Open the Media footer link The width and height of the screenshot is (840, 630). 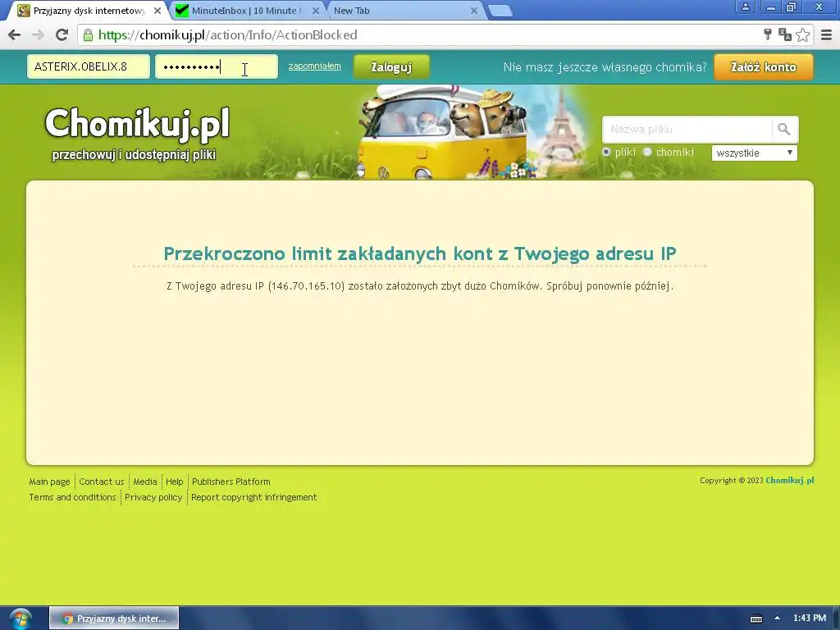click(144, 482)
